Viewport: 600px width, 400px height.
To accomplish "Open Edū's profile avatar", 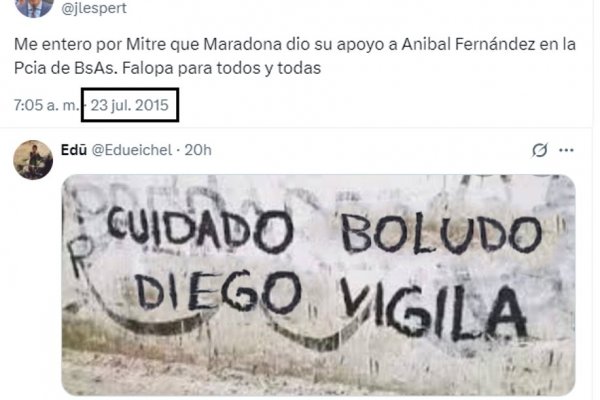I will 33,160.
